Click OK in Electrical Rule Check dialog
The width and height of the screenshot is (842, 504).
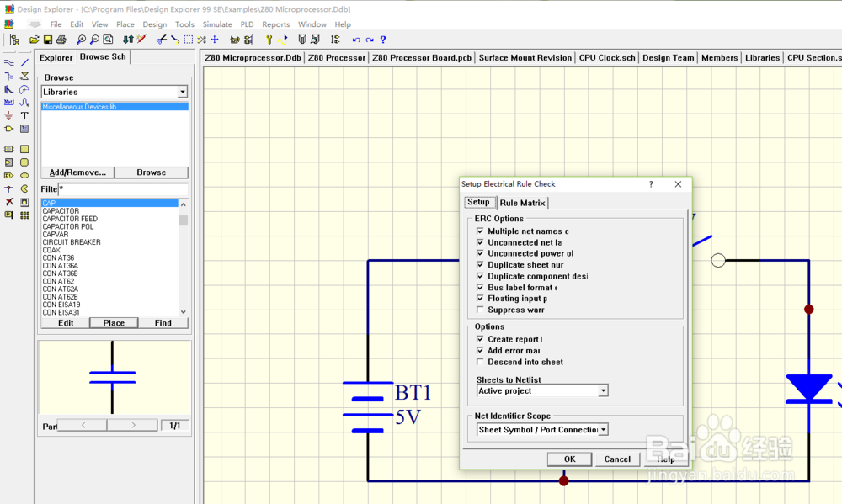click(570, 459)
